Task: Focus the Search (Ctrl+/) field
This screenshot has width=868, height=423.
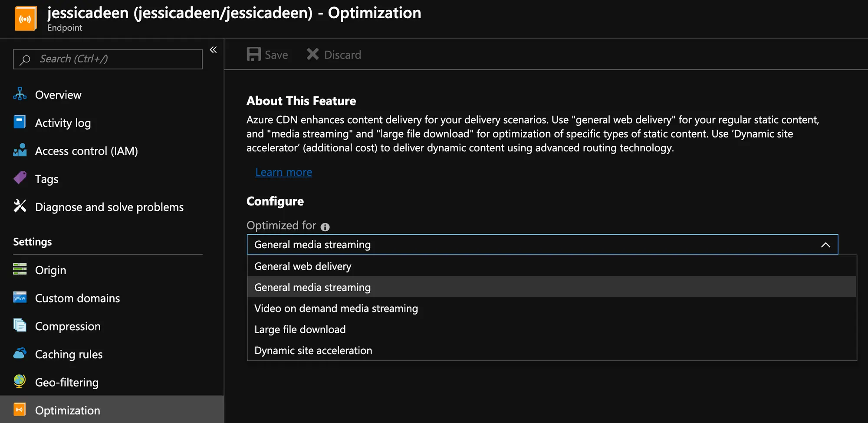Action: coord(108,59)
